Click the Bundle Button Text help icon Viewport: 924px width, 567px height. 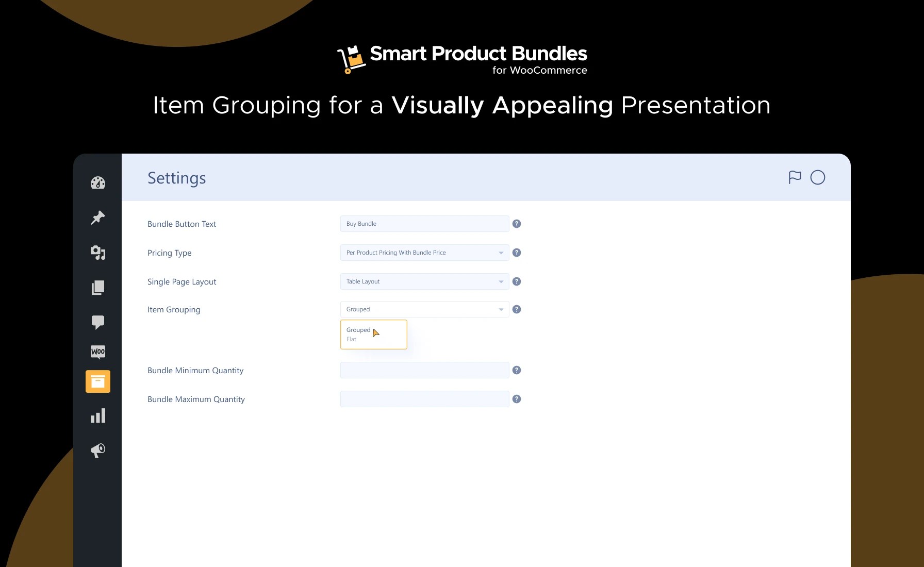(x=516, y=224)
